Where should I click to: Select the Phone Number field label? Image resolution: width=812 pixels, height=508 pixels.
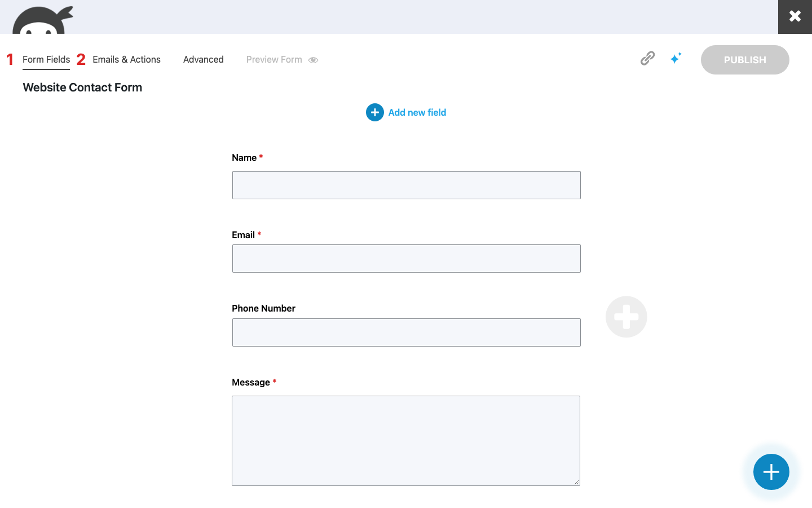point(263,309)
